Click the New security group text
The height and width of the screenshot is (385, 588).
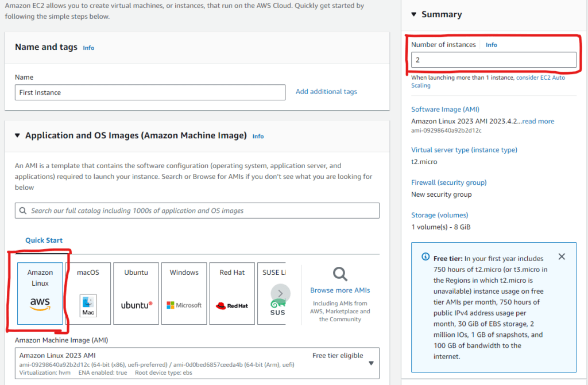pyautogui.click(x=442, y=195)
